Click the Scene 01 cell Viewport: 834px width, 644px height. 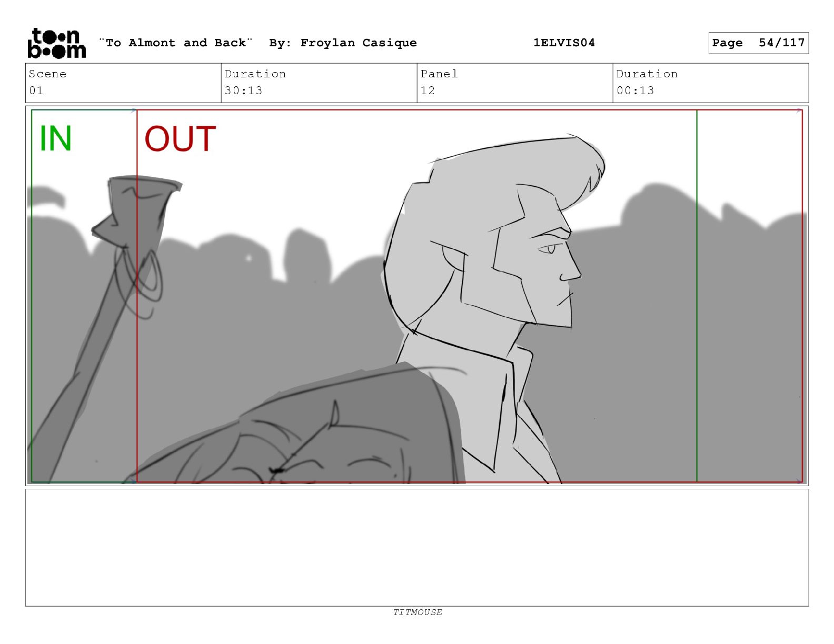123,83
